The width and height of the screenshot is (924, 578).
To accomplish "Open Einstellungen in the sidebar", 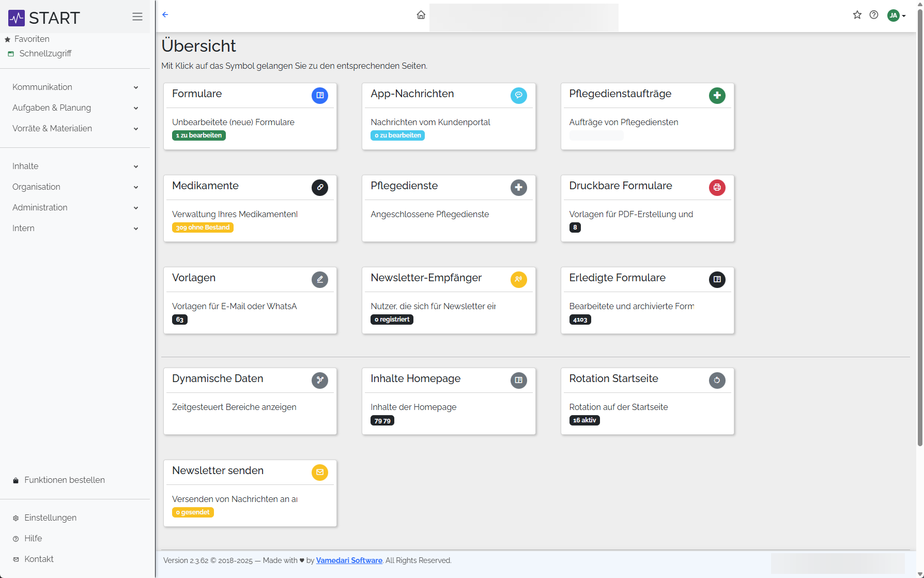I will (50, 518).
